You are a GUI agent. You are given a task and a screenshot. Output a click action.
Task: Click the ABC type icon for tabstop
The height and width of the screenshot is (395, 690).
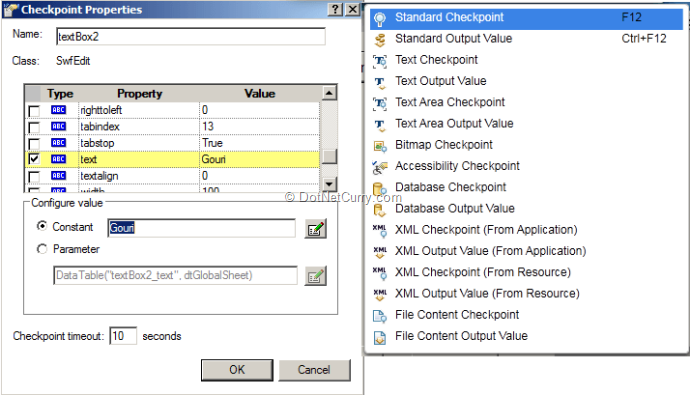[59, 143]
